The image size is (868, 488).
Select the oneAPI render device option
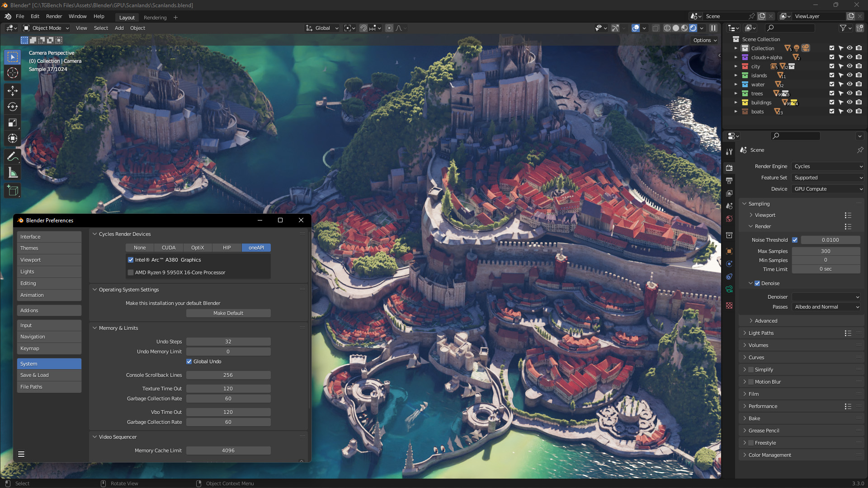pos(255,248)
